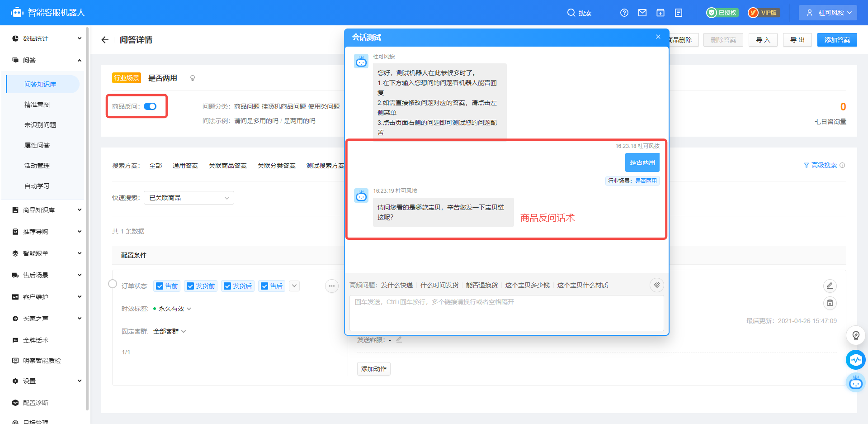This screenshot has height=424, width=868.
Task: Click the floating lightbulb tips button
Action: (856, 336)
